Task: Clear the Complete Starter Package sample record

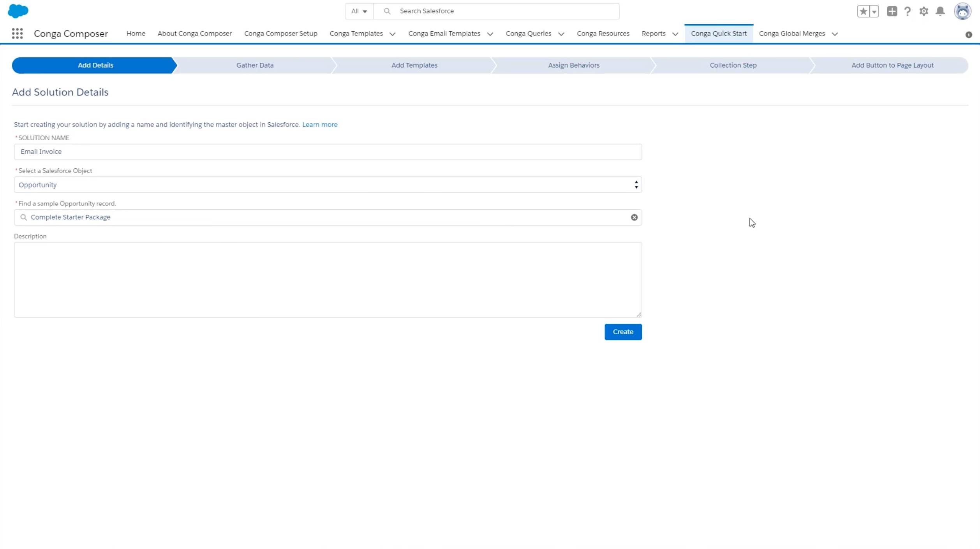Action: (634, 217)
